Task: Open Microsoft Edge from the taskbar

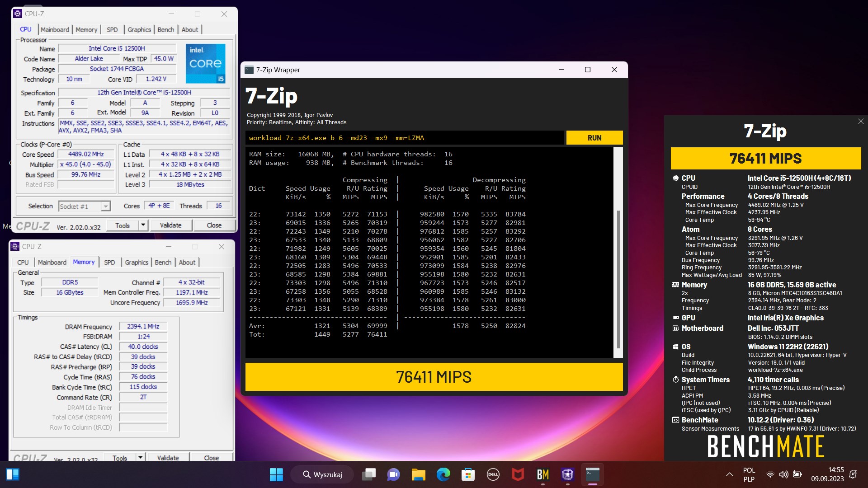Action: coord(443,474)
